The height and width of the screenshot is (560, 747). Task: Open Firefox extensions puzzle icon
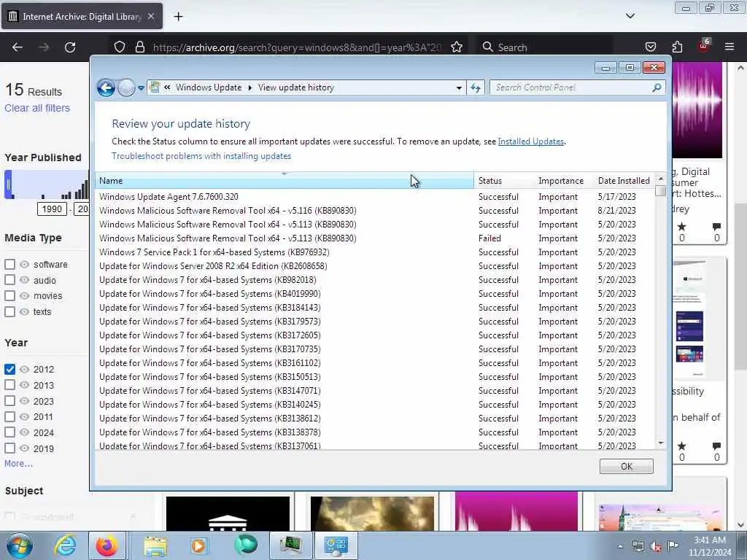pos(677,47)
